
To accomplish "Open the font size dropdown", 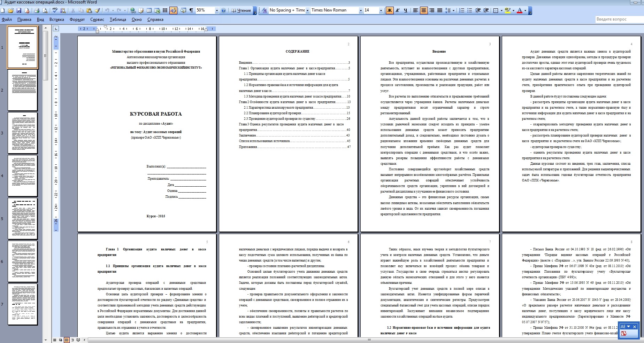I will [381, 10].
